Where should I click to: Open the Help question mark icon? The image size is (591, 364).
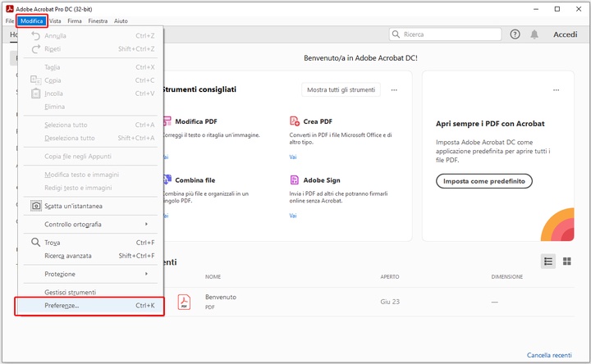tap(515, 34)
